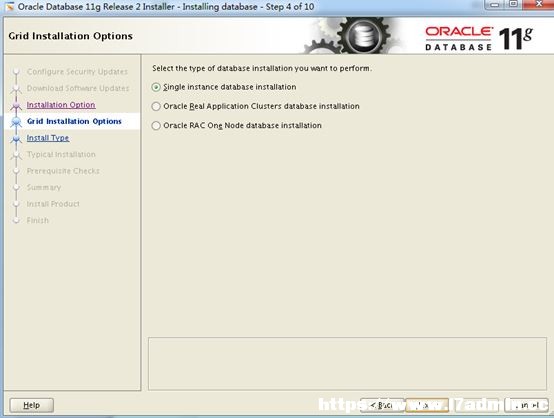Click the empty message area at the bottom
The width and height of the screenshot is (554, 418).
[347, 364]
